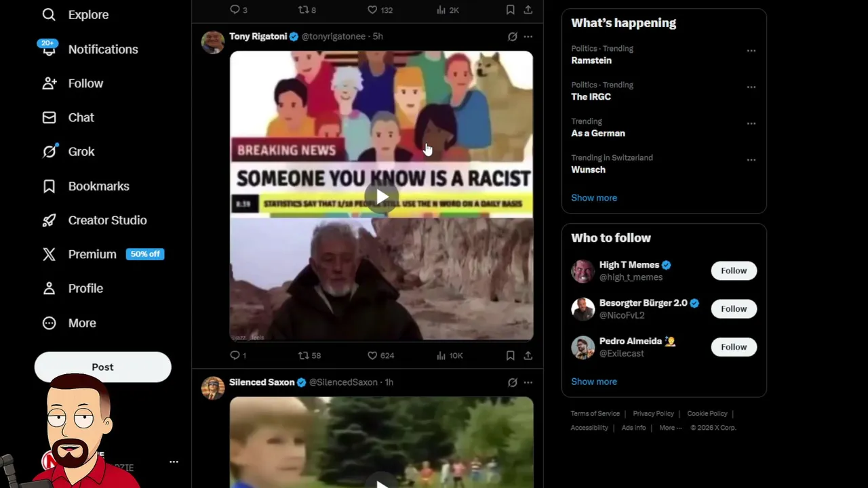Follow Besorgter Bürger 2.0
The width and height of the screenshot is (868, 488).
734,308
